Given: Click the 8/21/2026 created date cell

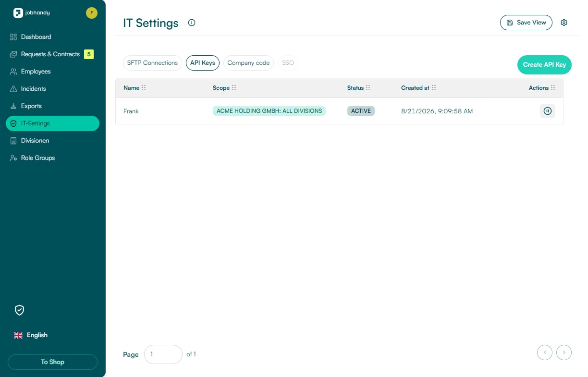Looking at the screenshot, I should pos(437,111).
